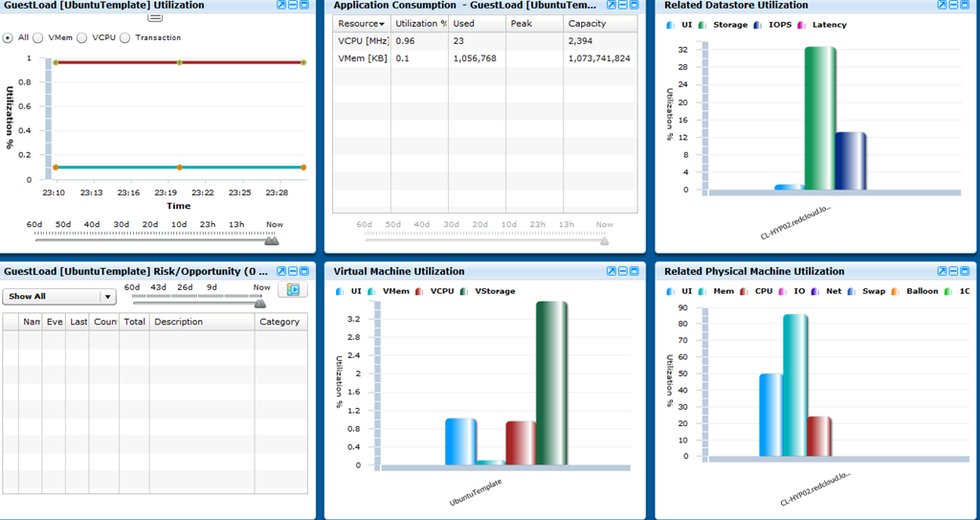
Task: Select the All radio option
Action: [8, 37]
